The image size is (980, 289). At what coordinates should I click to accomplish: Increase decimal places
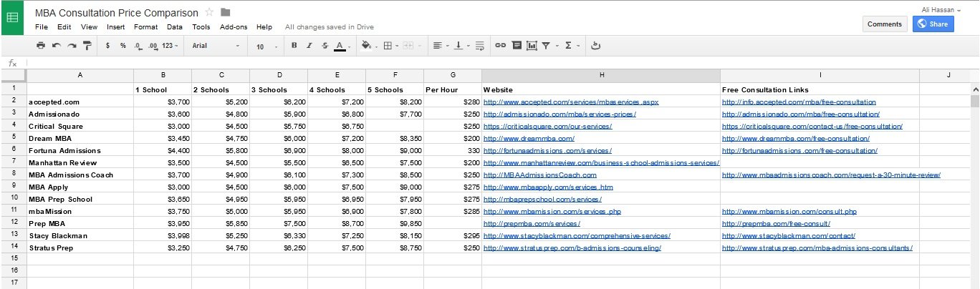(x=153, y=45)
